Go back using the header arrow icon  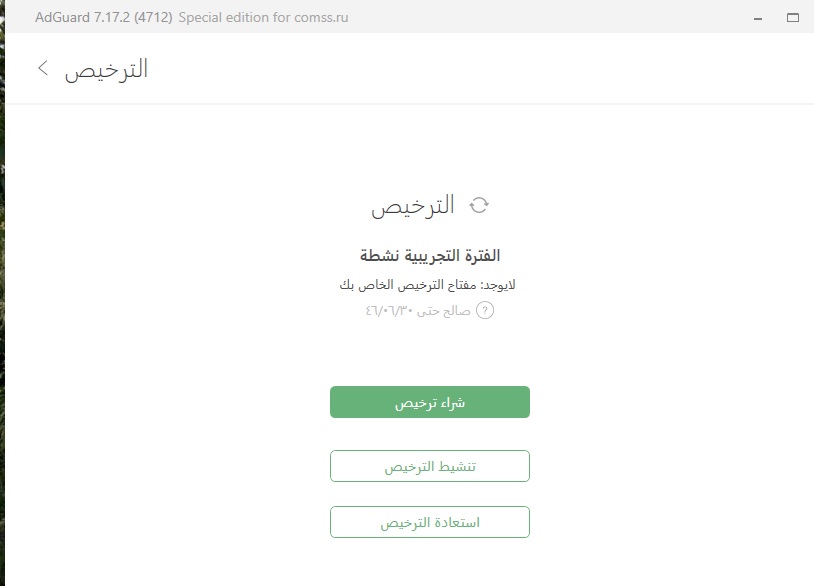43,67
